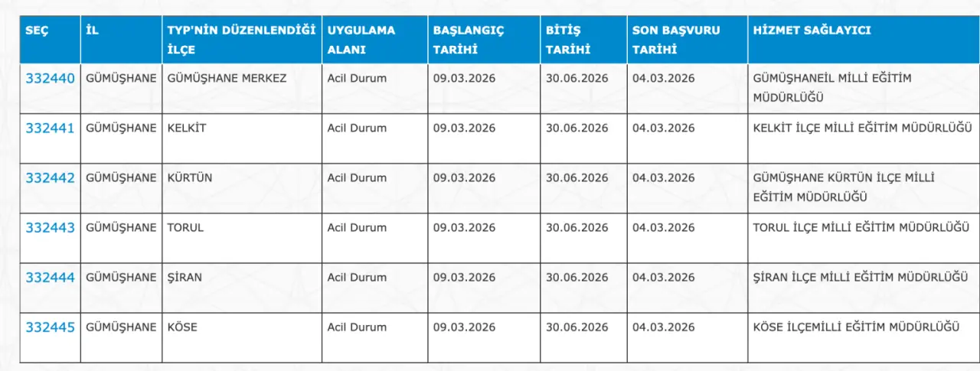This screenshot has height=371, width=980.
Task: Click the SEÇ column header
Action: [x=35, y=31]
